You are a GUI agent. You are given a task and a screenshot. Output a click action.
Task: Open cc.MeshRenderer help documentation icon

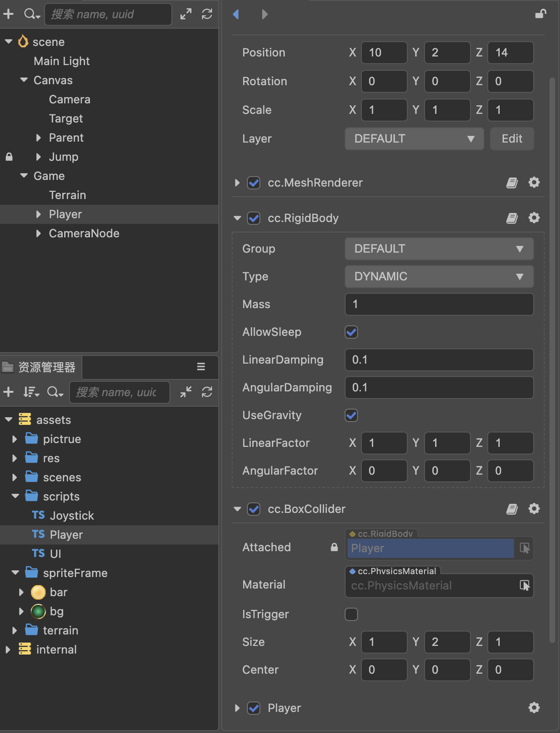click(x=512, y=183)
